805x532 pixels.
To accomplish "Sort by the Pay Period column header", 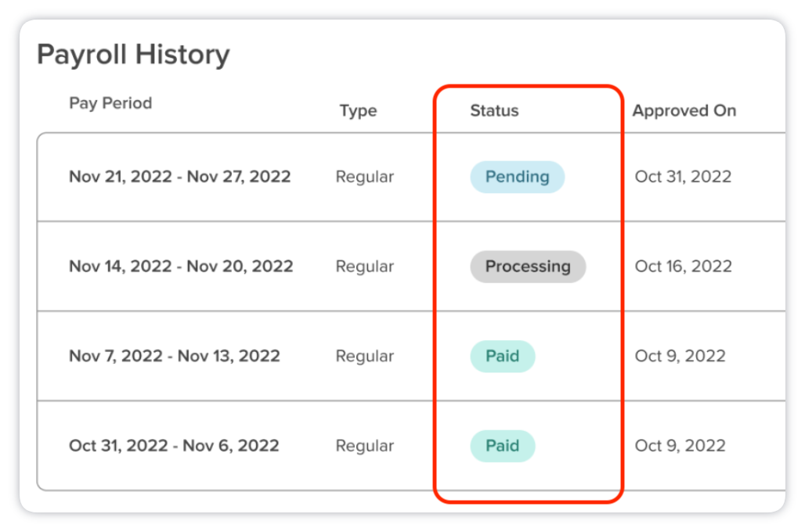I will (x=110, y=103).
